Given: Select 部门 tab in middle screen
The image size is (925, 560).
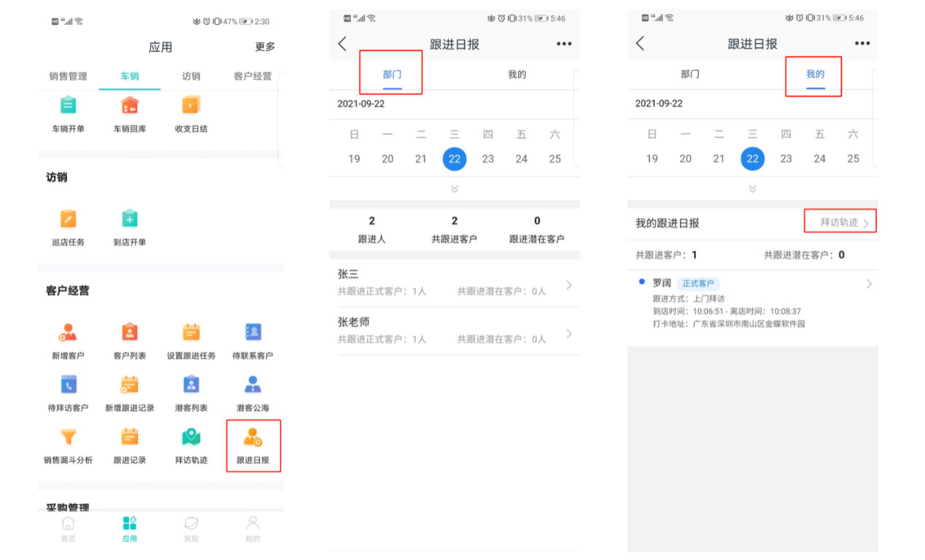Looking at the screenshot, I should pyautogui.click(x=392, y=74).
